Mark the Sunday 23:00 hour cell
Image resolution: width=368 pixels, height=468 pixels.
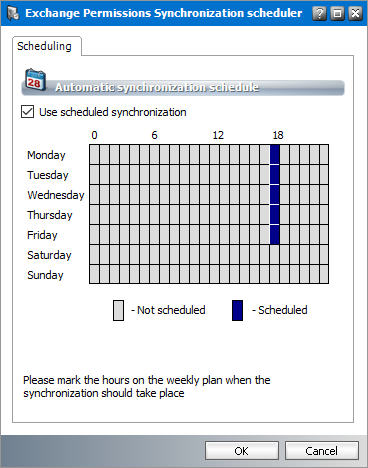pyautogui.click(x=324, y=274)
